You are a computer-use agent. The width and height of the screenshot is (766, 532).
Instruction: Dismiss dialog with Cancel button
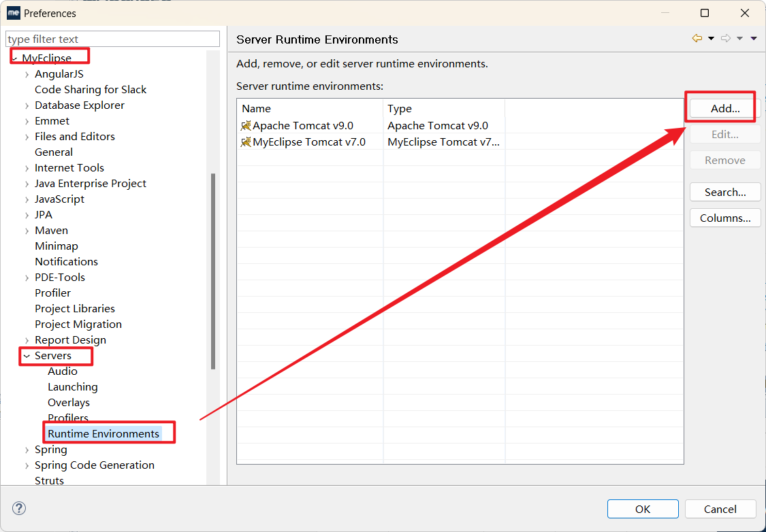point(720,509)
